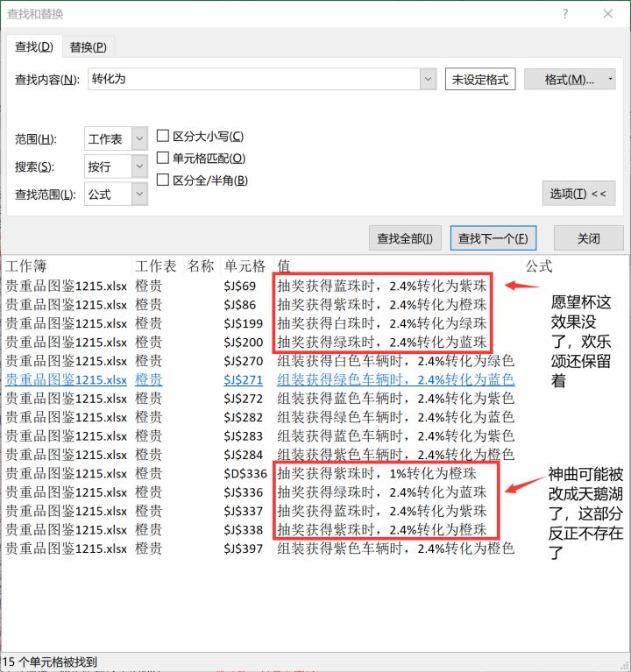Sort by the 名称 column header
Screen dimensions: 631x672
pos(202,266)
